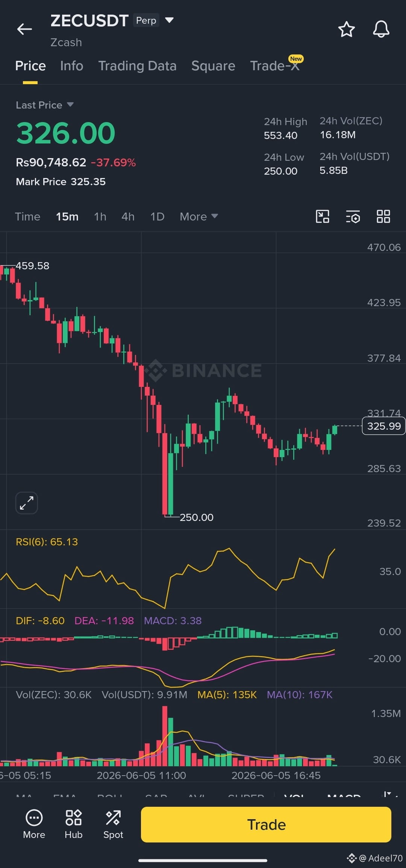Add ZECUSDT to favorites with the star
Viewport: 406px width, 868px height.
click(346, 29)
